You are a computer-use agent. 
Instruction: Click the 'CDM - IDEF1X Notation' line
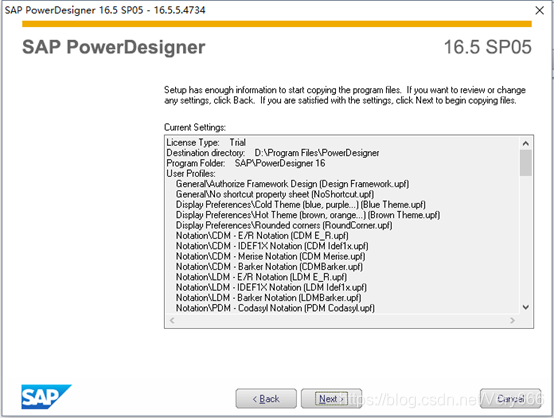[x=272, y=246]
